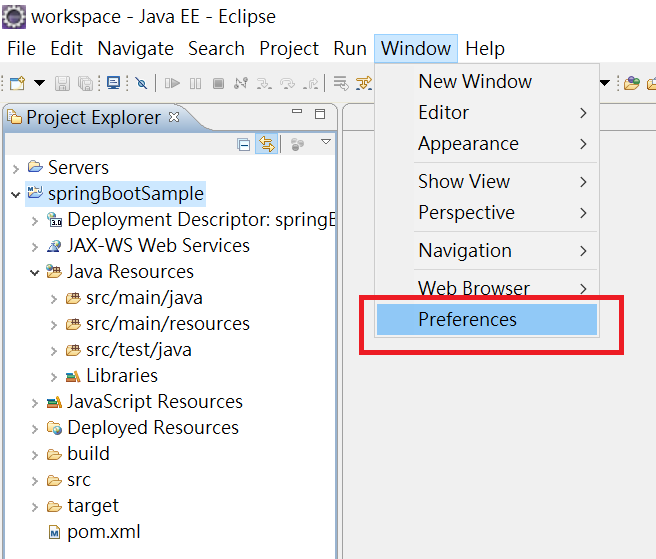Select the springBootSample project
Viewport: 656px width, 559px height.
pyautogui.click(x=115, y=194)
